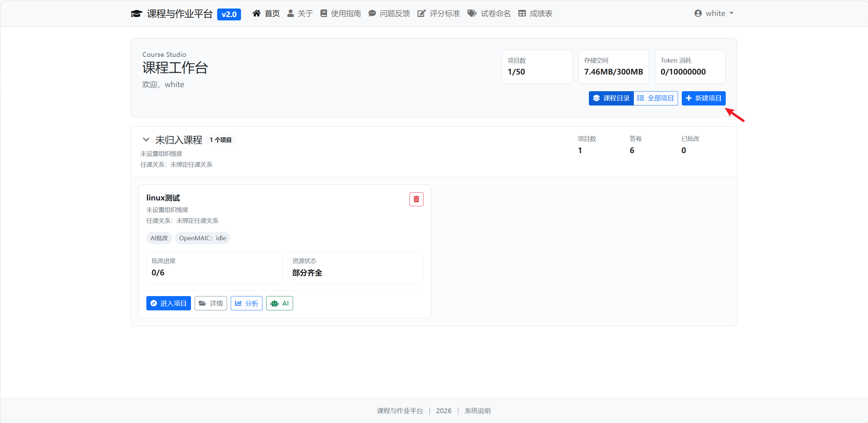This screenshot has width=868, height=423.
Task: Click the Token 消耗 stat card
Action: point(690,67)
